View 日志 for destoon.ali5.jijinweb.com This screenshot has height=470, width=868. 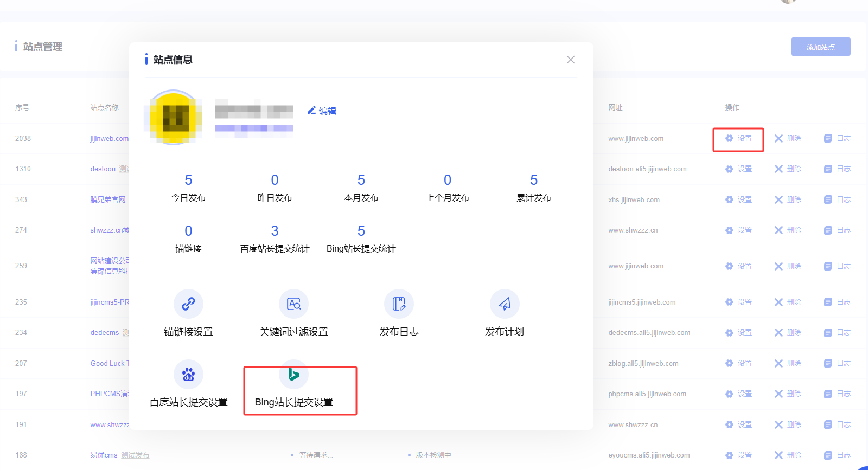coord(837,169)
